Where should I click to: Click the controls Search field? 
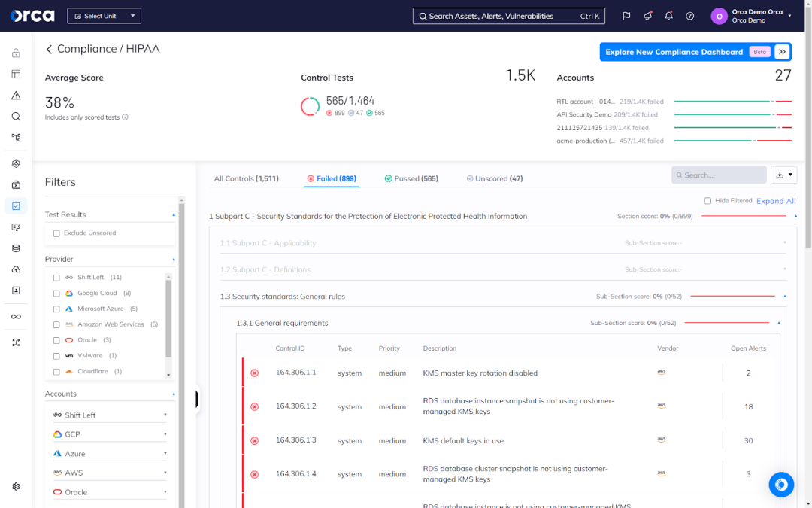[x=719, y=175]
